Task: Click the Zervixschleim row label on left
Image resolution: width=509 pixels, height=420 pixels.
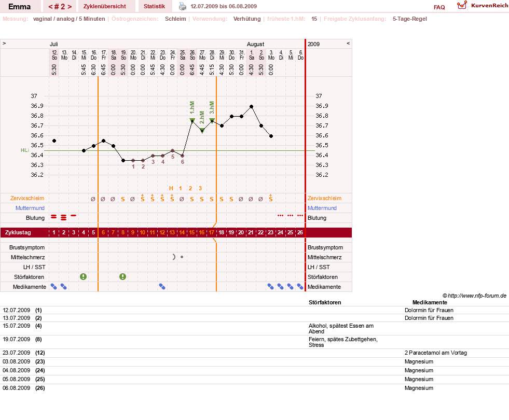Action: coord(27,198)
